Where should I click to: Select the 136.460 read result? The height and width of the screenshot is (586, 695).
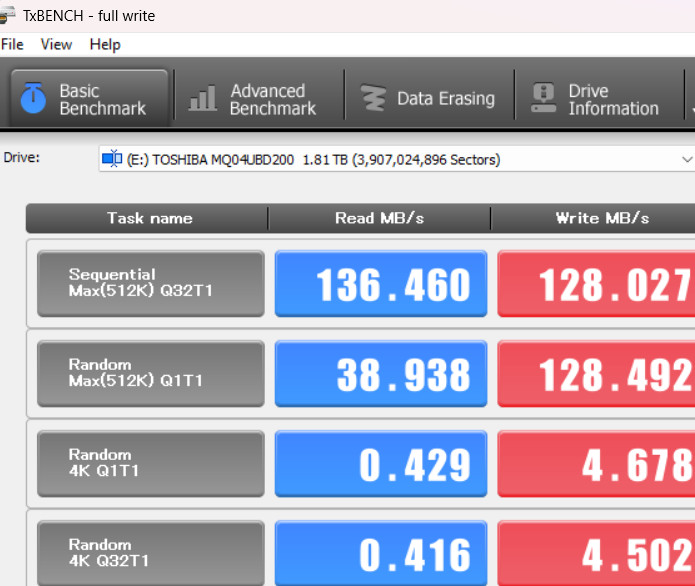point(381,284)
